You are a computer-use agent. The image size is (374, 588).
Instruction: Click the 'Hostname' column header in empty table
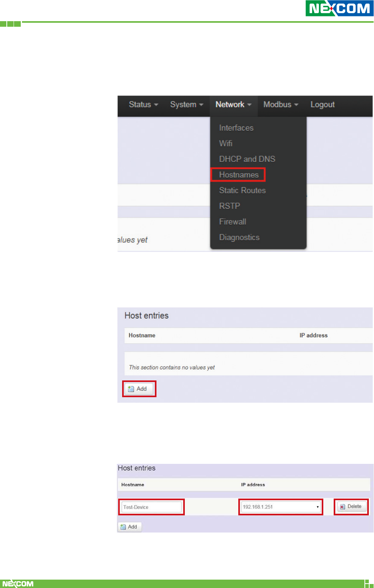(142, 335)
